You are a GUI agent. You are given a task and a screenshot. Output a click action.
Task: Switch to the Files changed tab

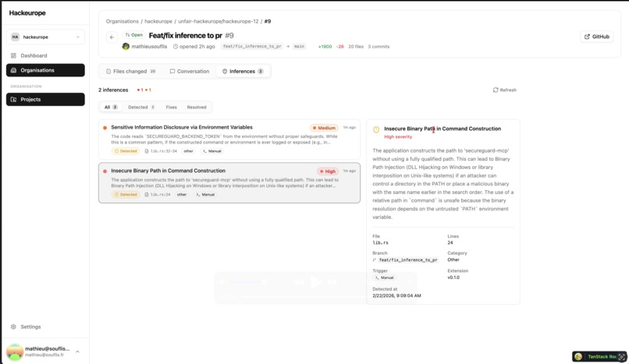pos(131,71)
